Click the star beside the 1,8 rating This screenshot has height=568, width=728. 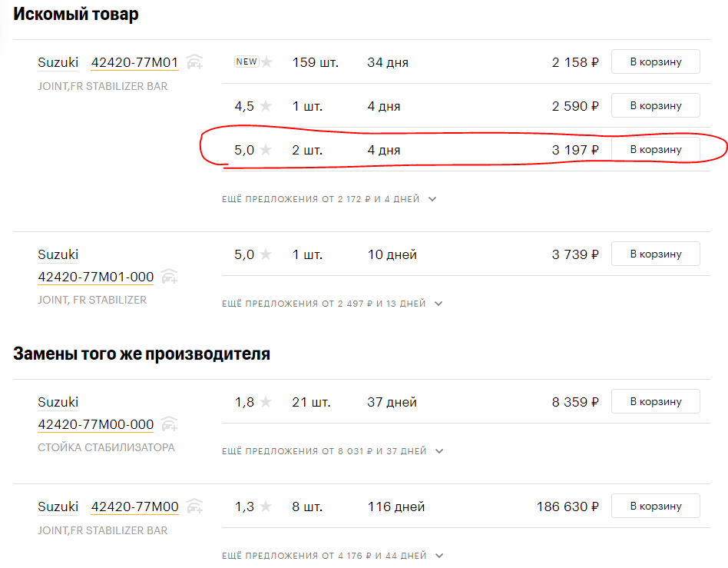pos(266,402)
